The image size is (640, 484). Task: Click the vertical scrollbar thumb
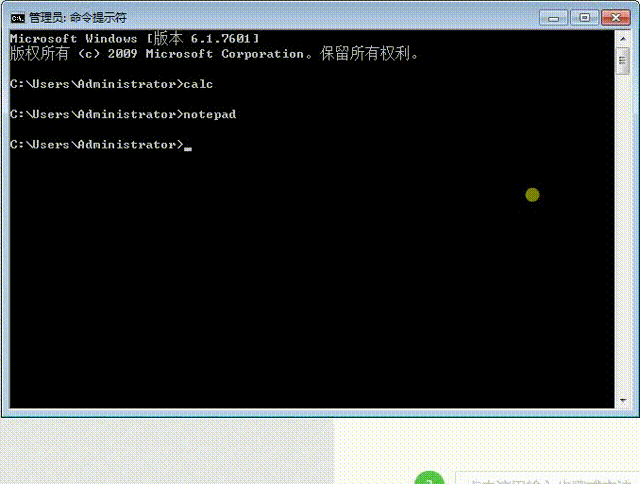coord(623,61)
